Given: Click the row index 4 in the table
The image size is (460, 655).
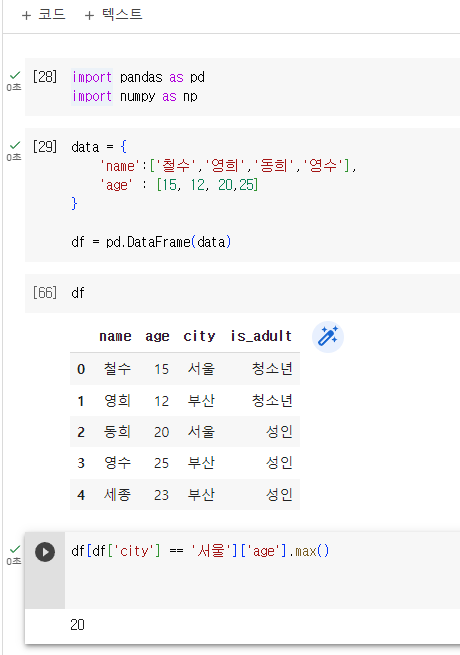Looking at the screenshot, I should 81,495.
